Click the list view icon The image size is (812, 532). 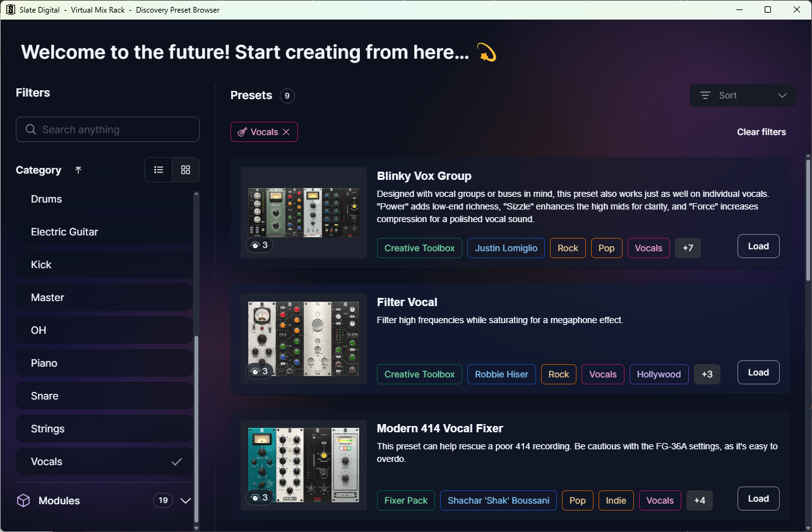coord(158,169)
